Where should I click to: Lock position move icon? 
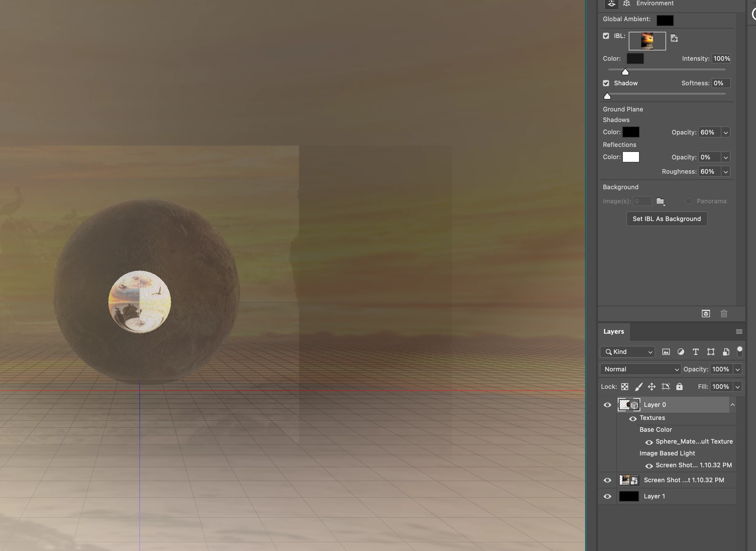click(x=652, y=387)
